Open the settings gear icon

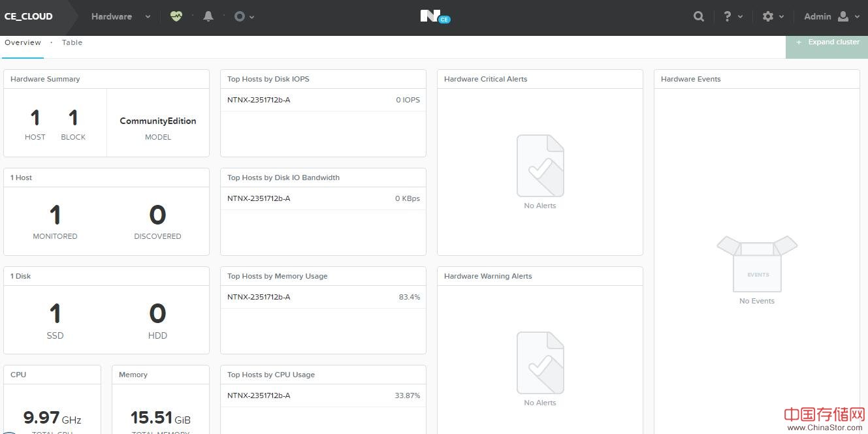pos(768,16)
